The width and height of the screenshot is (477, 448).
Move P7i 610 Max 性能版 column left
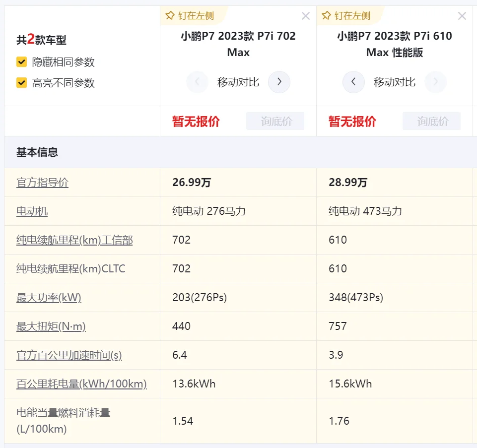[x=353, y=82]
